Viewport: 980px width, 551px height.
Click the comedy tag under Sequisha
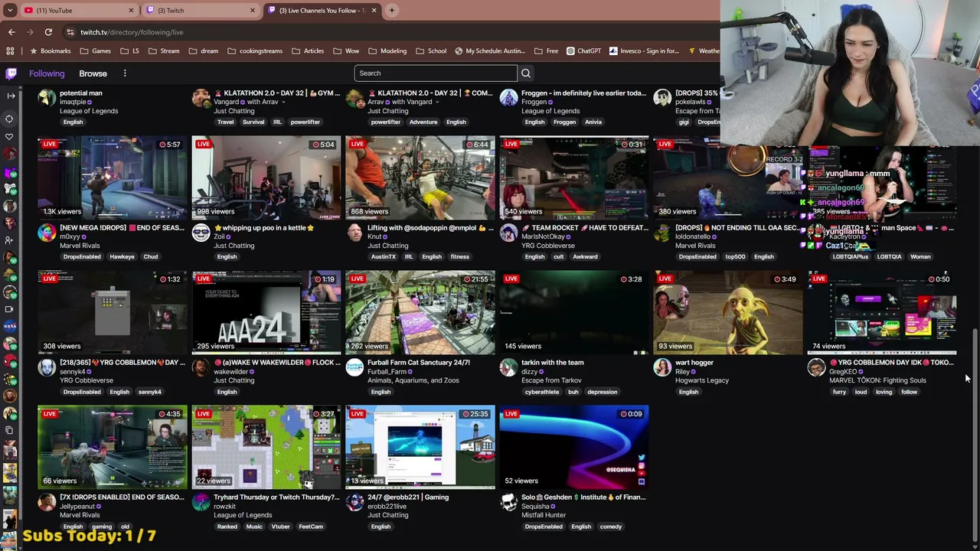611,527
